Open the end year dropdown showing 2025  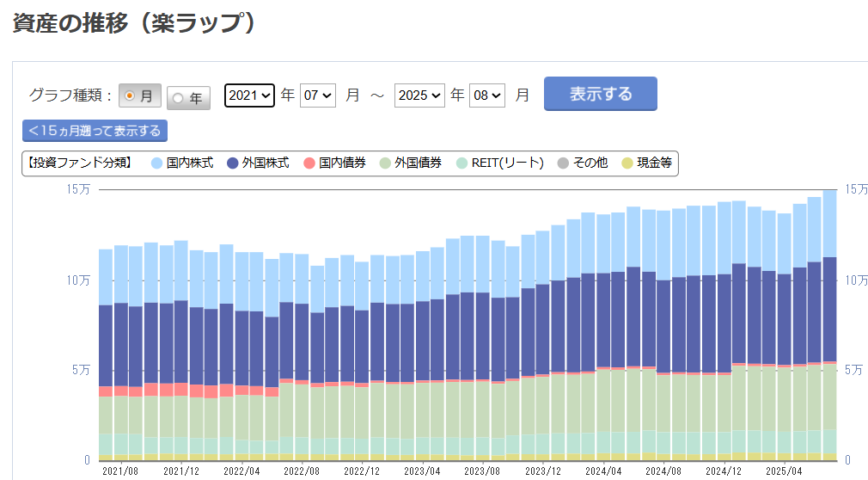(x=419, y=95)
